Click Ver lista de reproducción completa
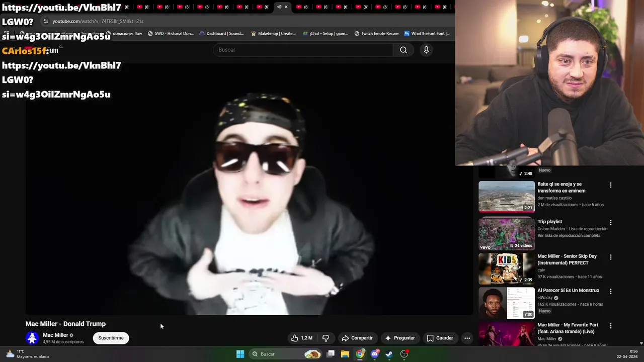The width and height of the screenshot is (644, 362). coord(569,235)
